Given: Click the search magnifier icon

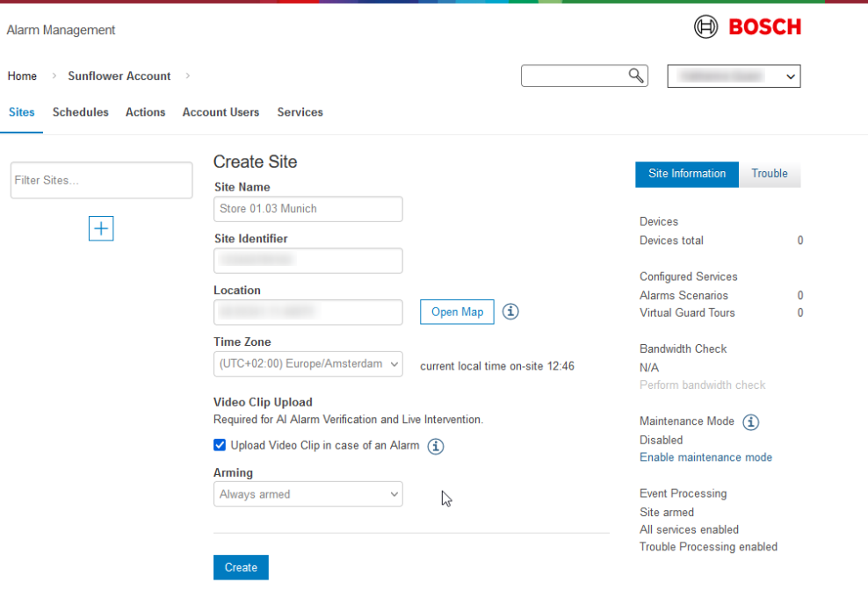Looking at the screenshot, I should click(636, 75).
